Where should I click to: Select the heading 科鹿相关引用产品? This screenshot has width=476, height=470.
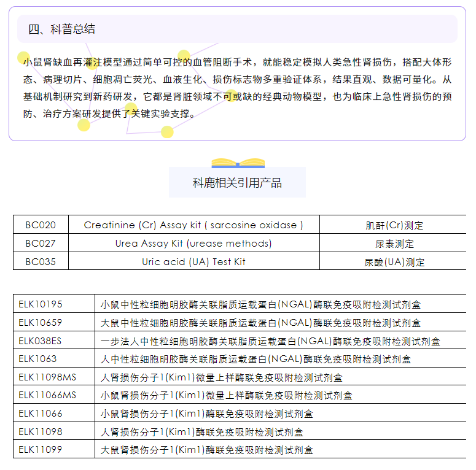[237, 183]
